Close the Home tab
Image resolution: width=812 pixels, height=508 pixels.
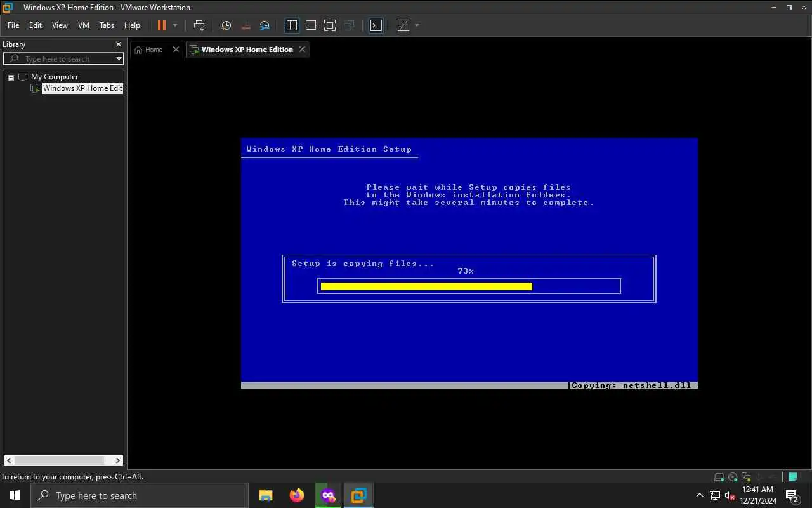(176, 50)
